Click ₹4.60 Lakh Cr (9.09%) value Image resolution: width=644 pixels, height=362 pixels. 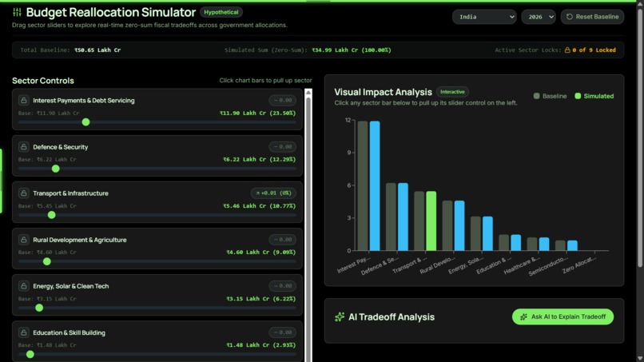[260, 253]
